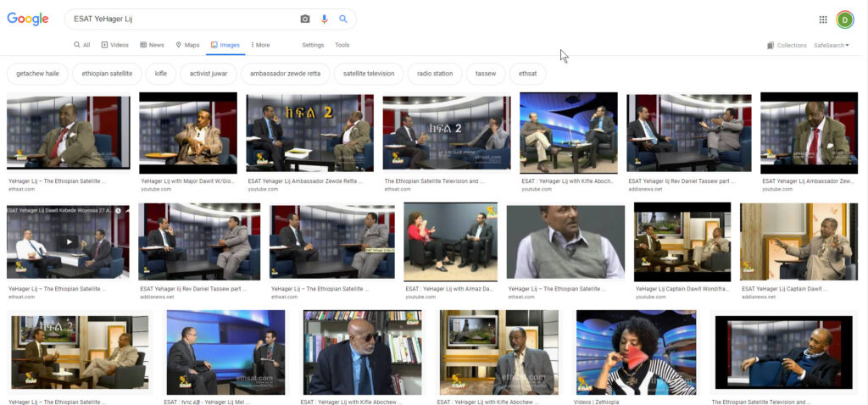The width and height of the screenshot is (868, 405).
Task: Open caption The Ethiopian Satellite Television and in first row
Action: (x=434, y=181)
